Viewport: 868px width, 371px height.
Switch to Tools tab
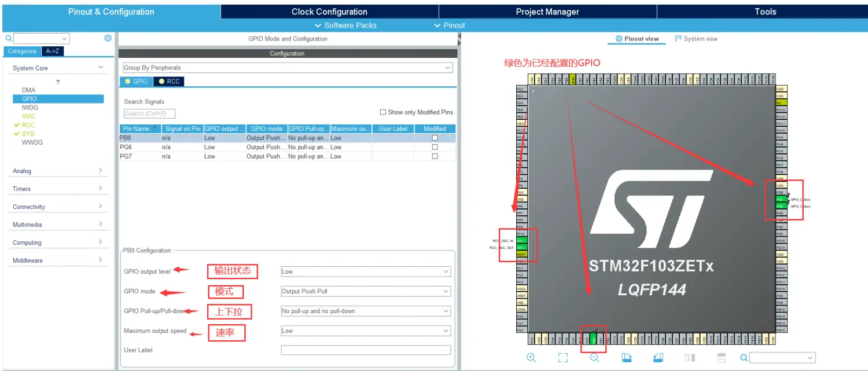click(x=765, y=12)
